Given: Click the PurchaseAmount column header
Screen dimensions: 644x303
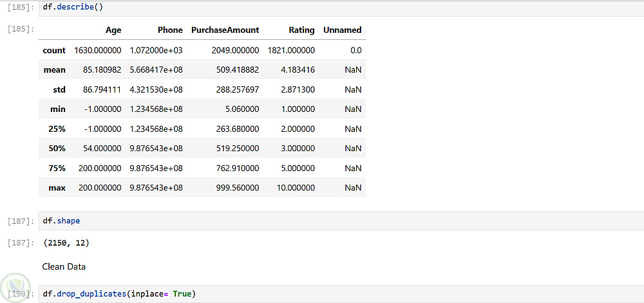Looking at the screenshot, I should [225, 30].
